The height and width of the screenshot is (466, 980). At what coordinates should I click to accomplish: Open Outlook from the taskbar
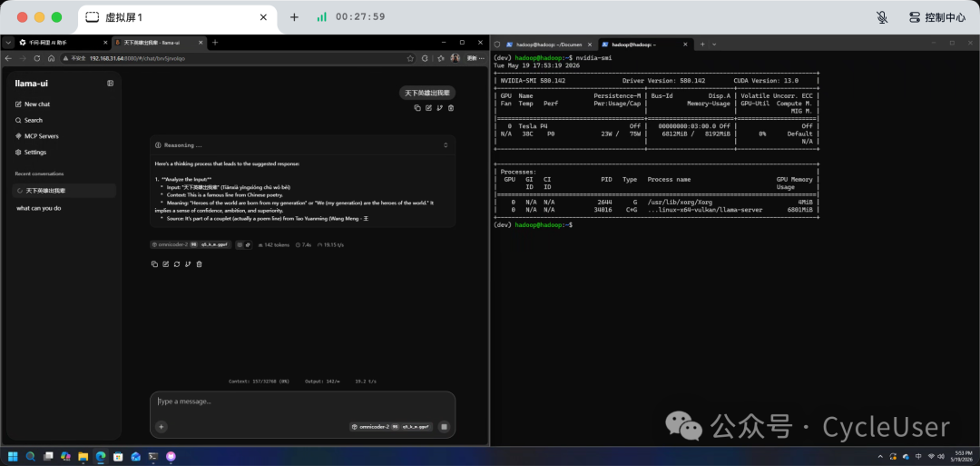point(135,457)
